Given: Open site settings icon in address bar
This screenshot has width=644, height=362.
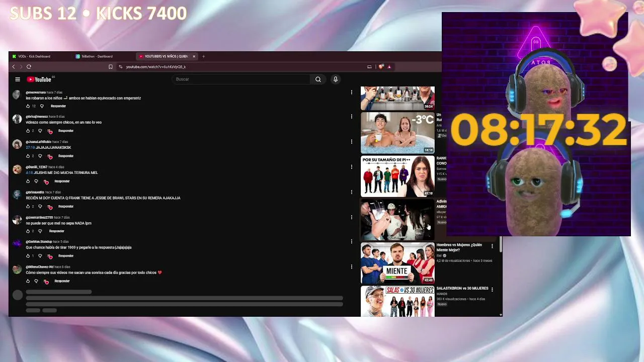Looking at the screenshot, I should [121, 67].
